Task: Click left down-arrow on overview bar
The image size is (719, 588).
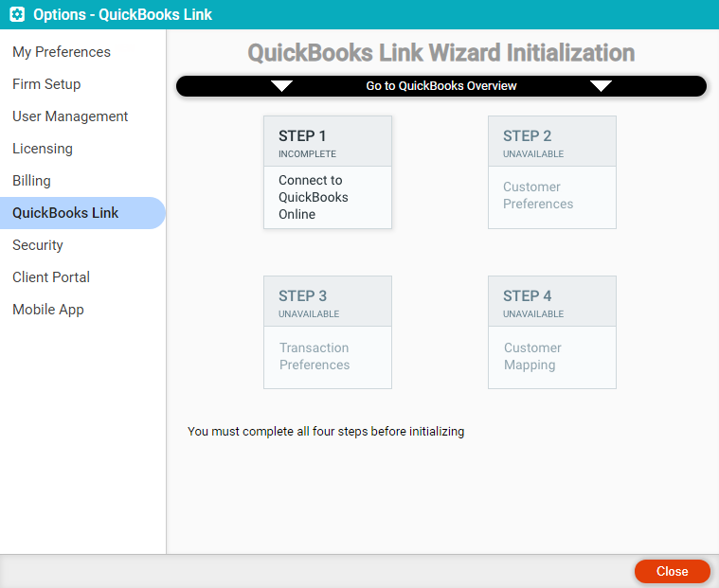Action: [281, 86]
